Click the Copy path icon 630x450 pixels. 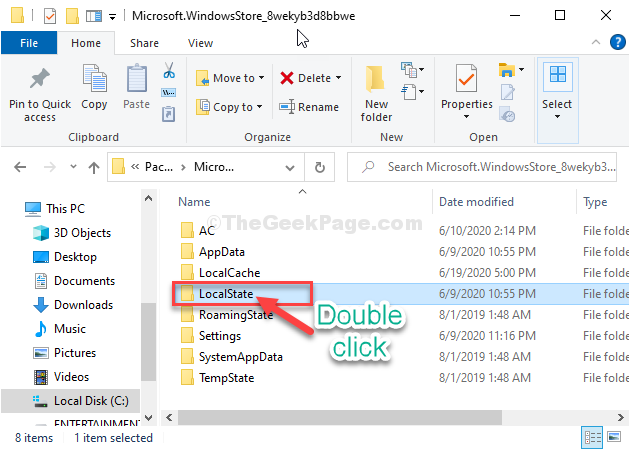point(168,93)
